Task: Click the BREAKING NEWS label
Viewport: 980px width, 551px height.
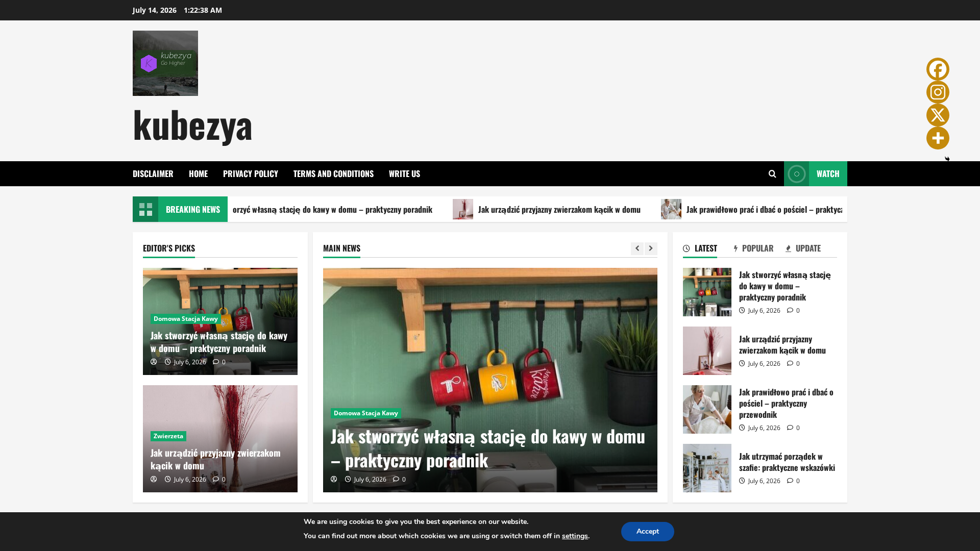Action: pyautogui.click(x=193, y=209)
